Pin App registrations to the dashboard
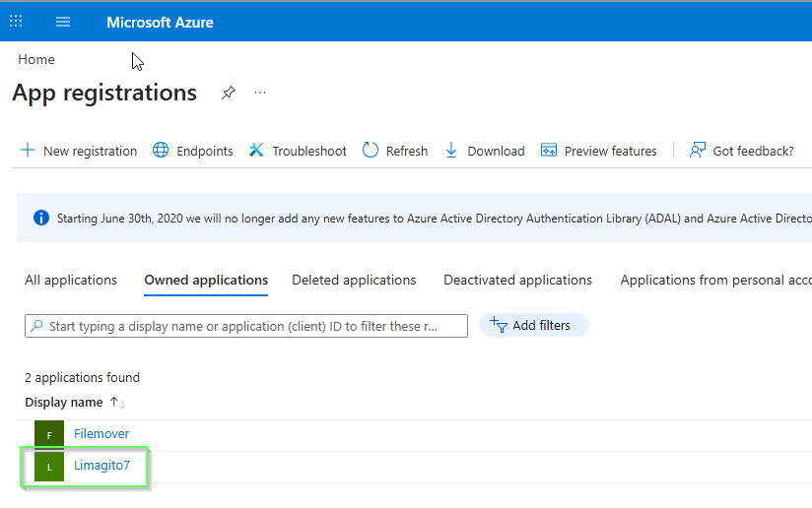Viewport: 812px width, 508px height. [229, 93]
